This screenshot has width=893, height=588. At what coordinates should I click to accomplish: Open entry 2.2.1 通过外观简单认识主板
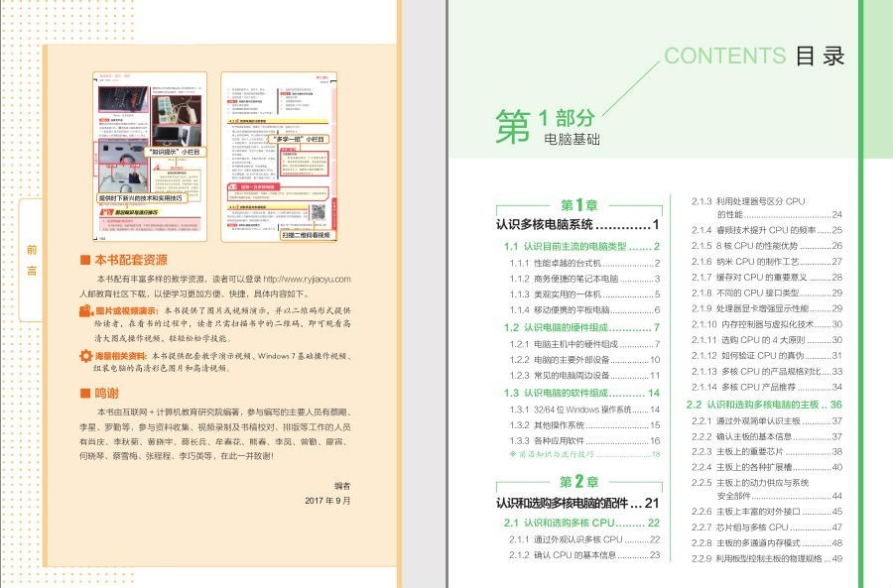point(767,421)
